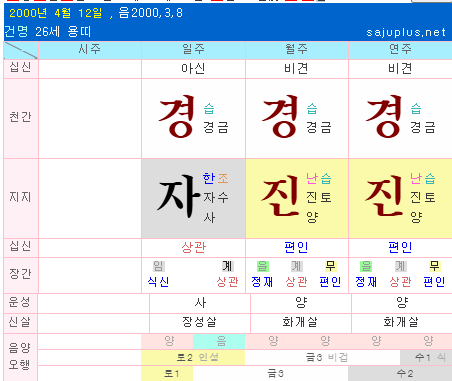Click the '임' stem in the 일주 장간 cell
Viewport: 452px width, 381px height.
pyautogui.click(x=159, y=266)
